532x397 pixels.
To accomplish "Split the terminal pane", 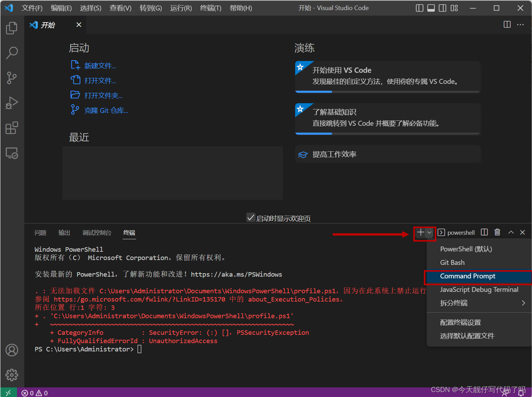I will pyautogui.click(x=485, y=232).
